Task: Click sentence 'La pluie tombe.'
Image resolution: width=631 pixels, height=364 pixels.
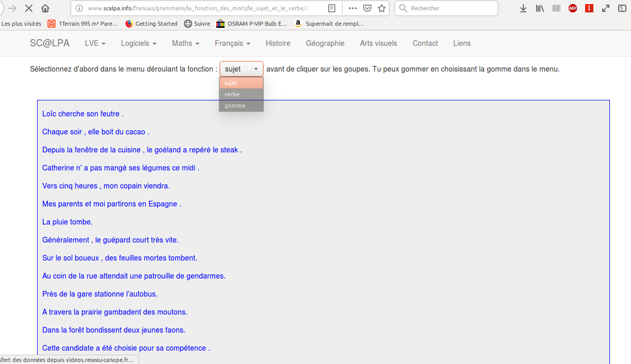Action: tap(67, 222)
